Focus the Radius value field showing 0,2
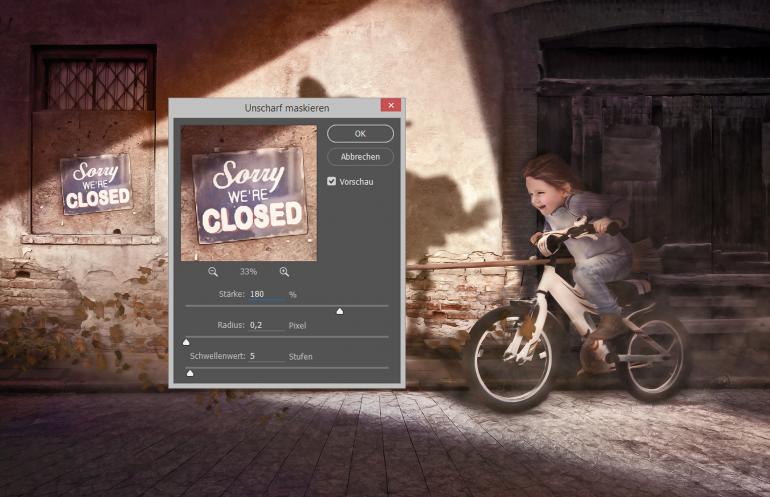 point(267,325)
